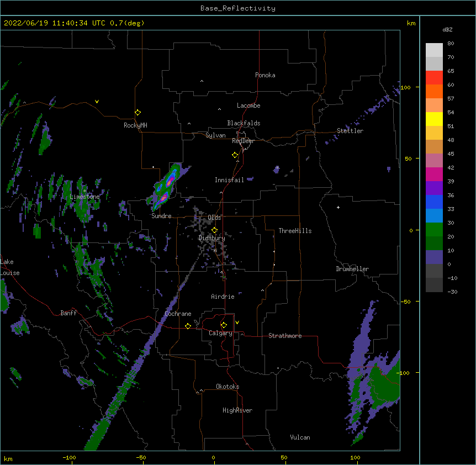Image resolution: width=476 pixels, height=465 pixels.
Task: Click the 39 dBZ purple color swatch
Action: [x=434, y=188]
